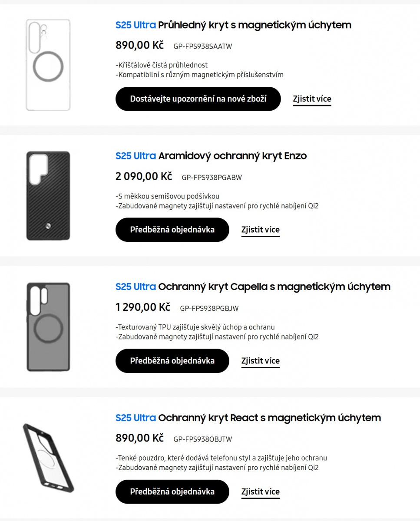
Task: Select model code GP-FPS938OBJTW
Action: click(202, 439)
